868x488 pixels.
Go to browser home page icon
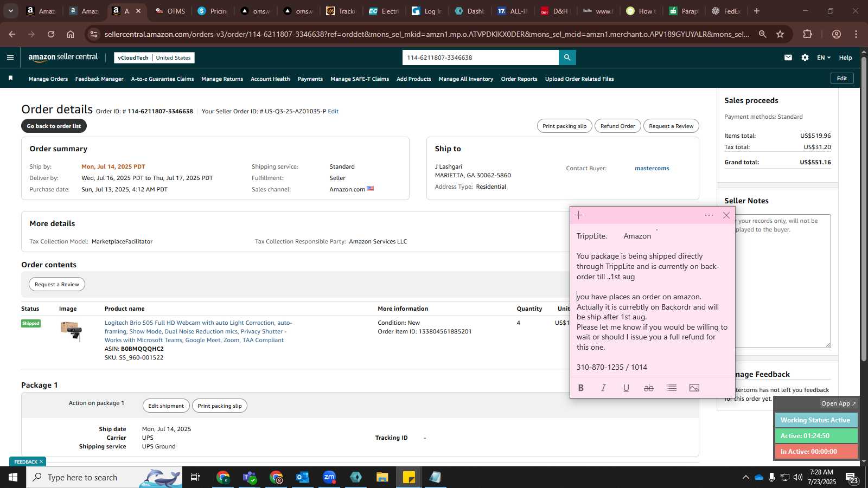[x=71, y=34]
